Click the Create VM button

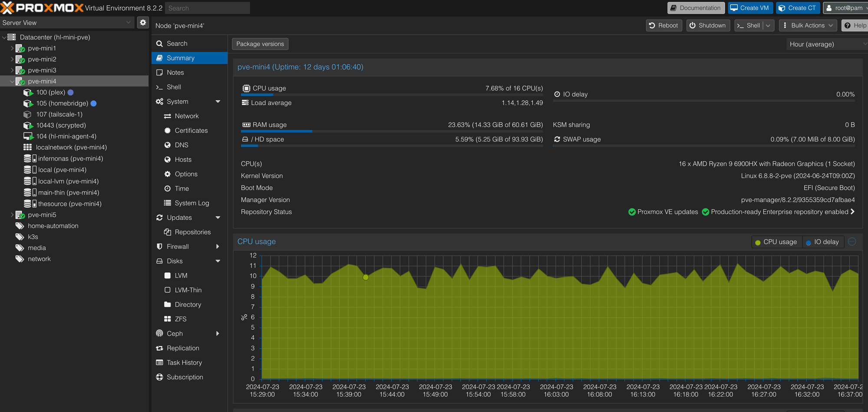[750, 8]
